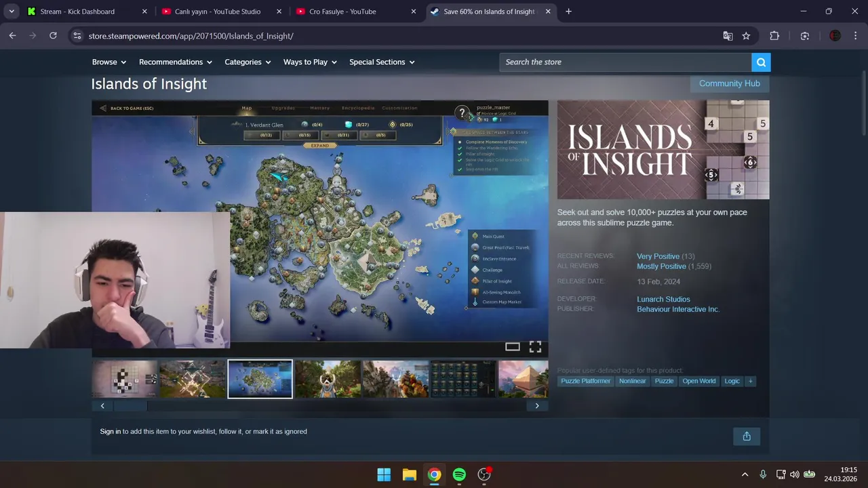Open the Chrome profile avatar
This screenshot has width=868, height=488.
[835, 36]
